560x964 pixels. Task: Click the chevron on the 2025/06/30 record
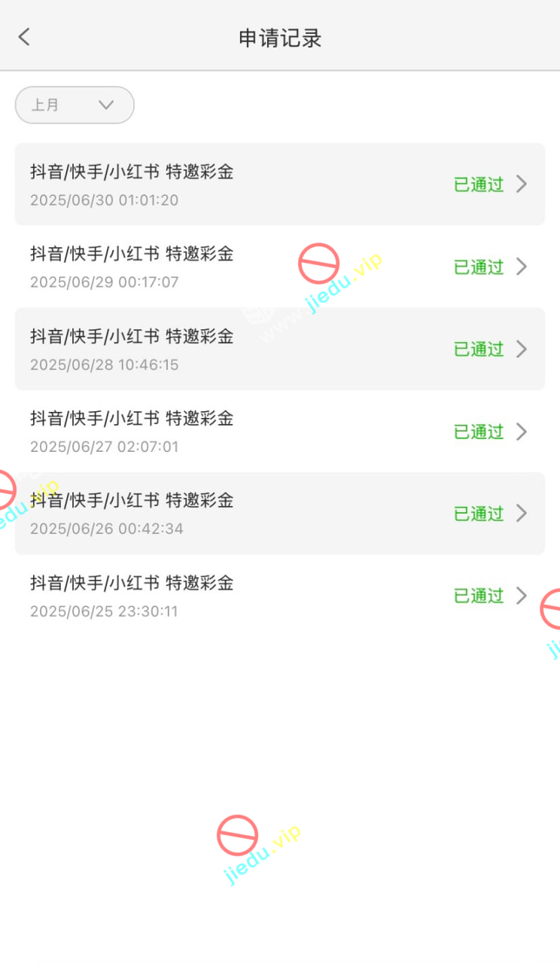(522, 184)
